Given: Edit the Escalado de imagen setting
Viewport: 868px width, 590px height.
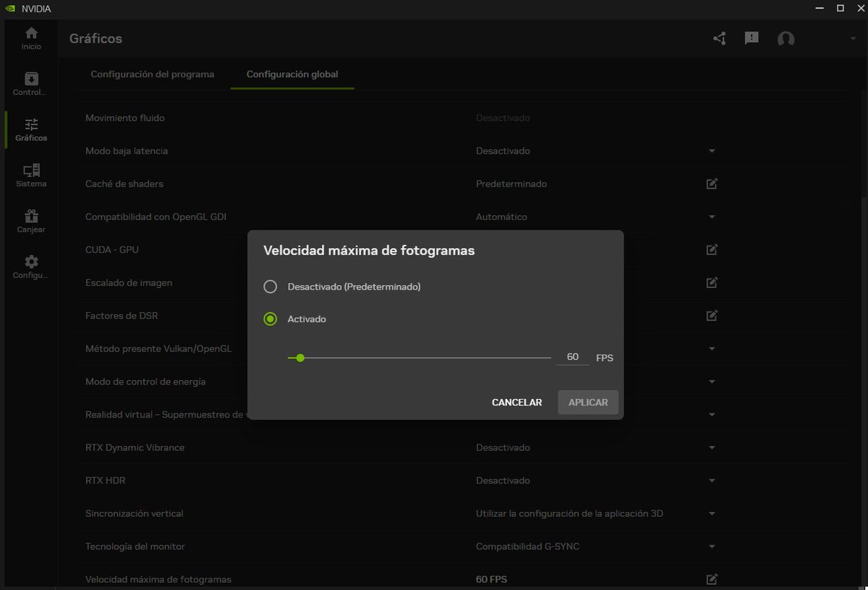Looking at the screenshot, I should (712, 282).
